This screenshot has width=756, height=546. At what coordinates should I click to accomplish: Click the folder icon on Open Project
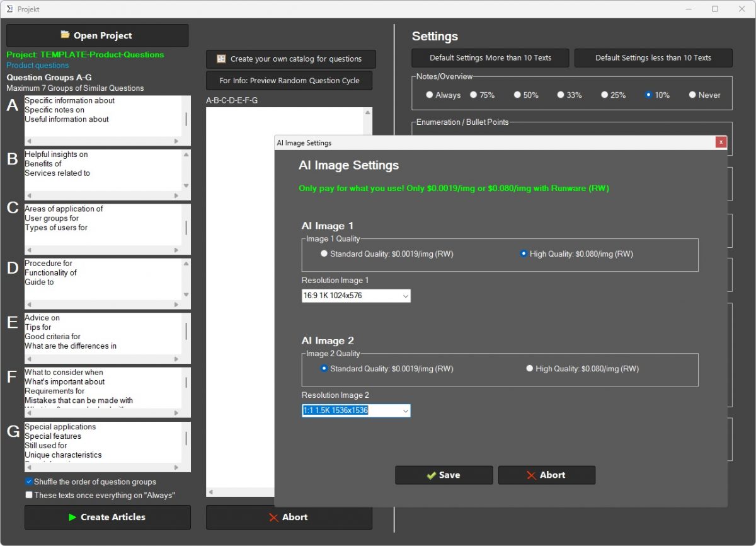(63, 35)
